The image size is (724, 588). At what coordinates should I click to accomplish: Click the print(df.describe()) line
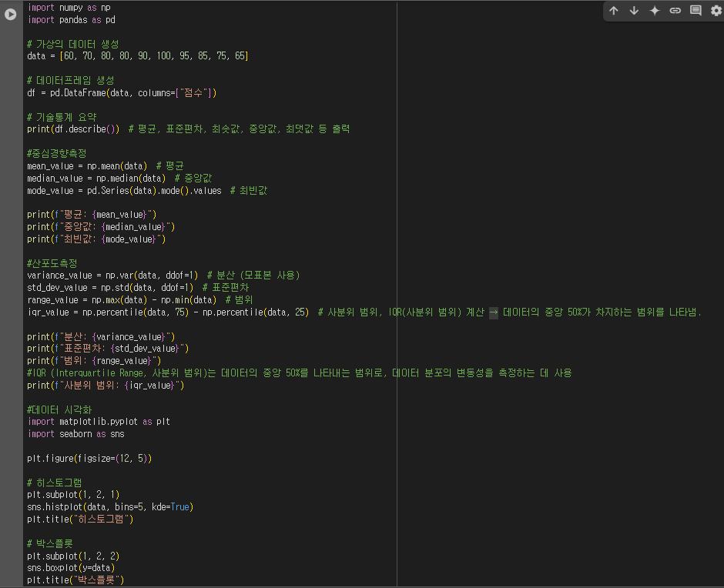pos(189,129)
